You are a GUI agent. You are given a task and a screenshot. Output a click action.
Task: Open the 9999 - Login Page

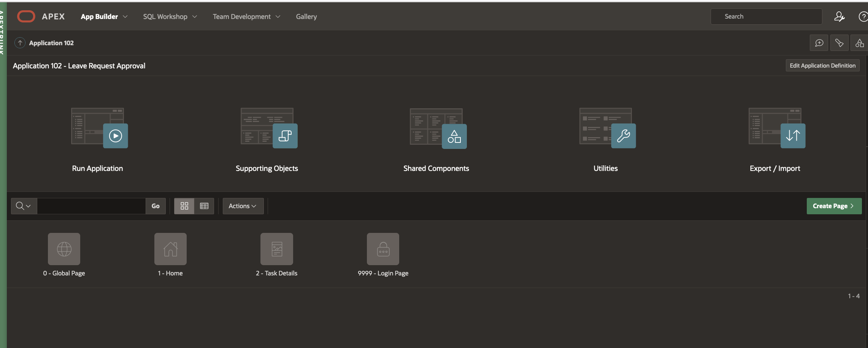tap(383, 249)
